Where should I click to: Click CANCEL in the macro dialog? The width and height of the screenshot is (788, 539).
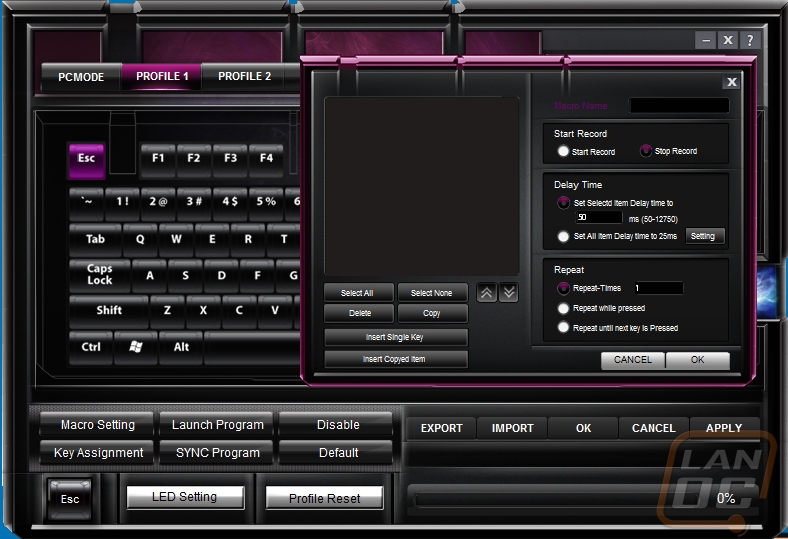(633, 360)
